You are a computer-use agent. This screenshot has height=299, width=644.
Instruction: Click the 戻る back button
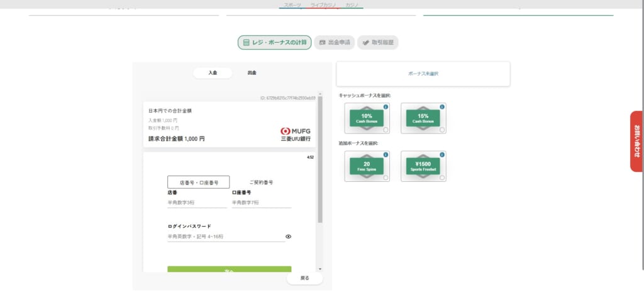(x=305, y=278)
